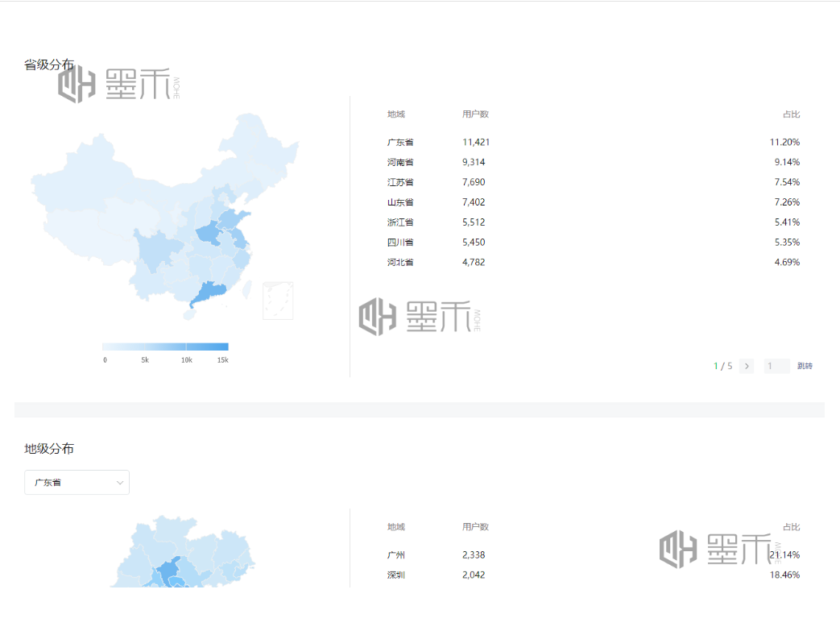Image resolution: width=840 pixels, height=631 pixels.
Task: Click 地域 header in city table
Action: 396,527
